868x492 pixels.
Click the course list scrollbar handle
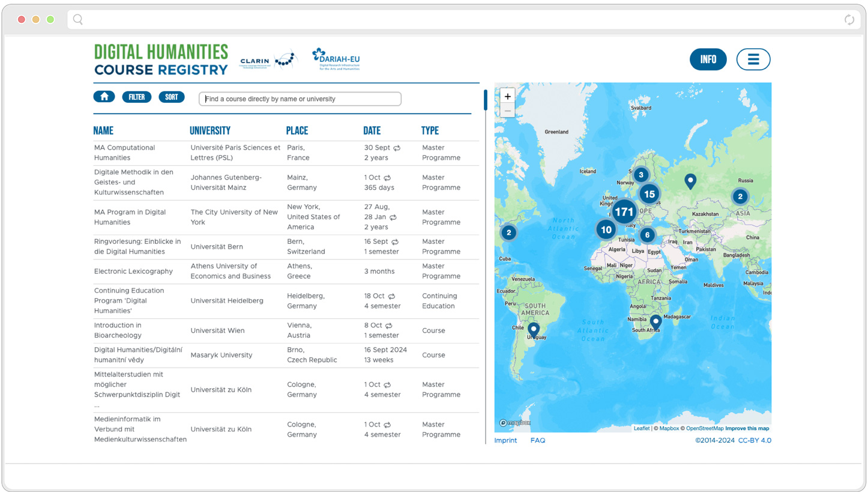pyautogui.click(x=486, y=100)
